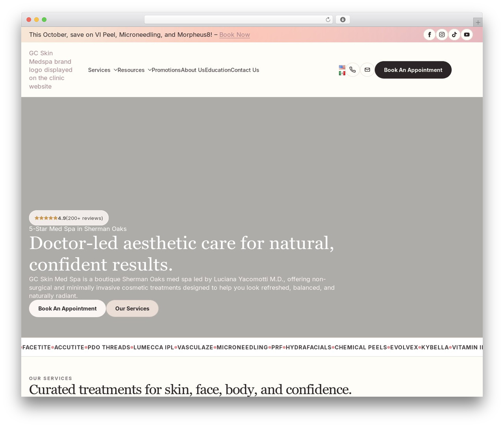The width and height of the screenshot is (504, 427).
Task: Click Book An Appointment in the header
Action: click(x=413, y=70)
